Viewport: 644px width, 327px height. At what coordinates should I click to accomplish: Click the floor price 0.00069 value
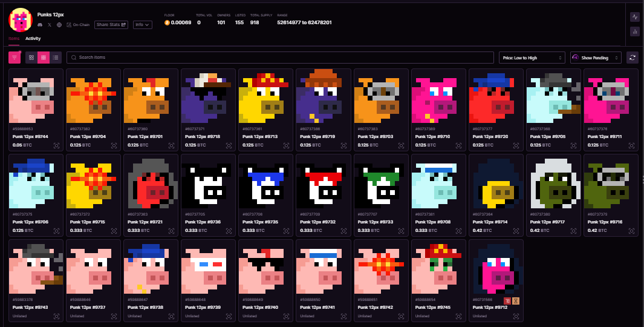tap(181, 22)
